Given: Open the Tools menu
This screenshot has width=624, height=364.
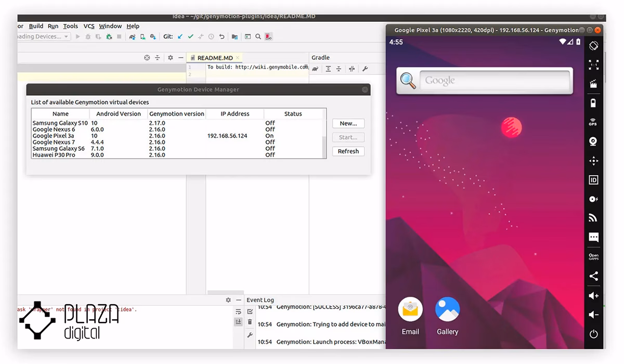Looking at the screenshot, I should [70, 26].
